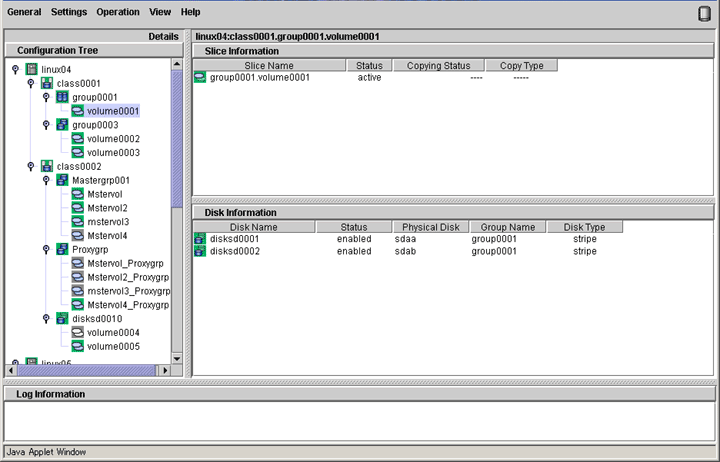Collapse the Proxygrp tree branch

click(46, 249)
